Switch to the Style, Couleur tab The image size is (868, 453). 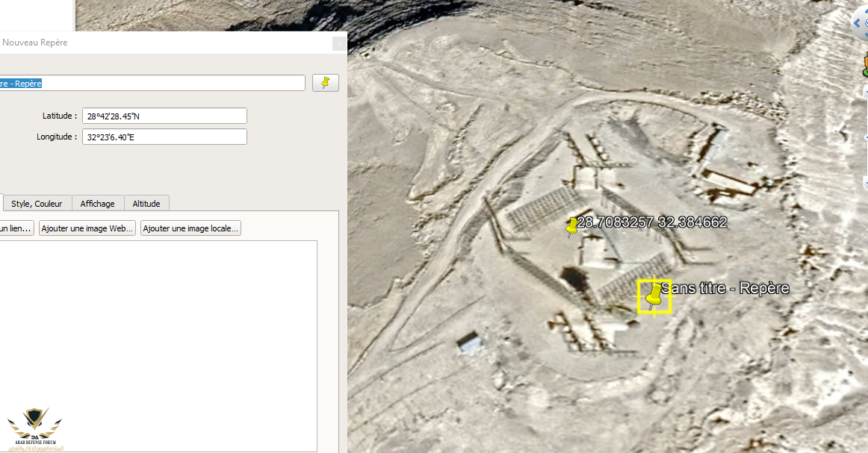pyautogui.click(x=37, y=204)
